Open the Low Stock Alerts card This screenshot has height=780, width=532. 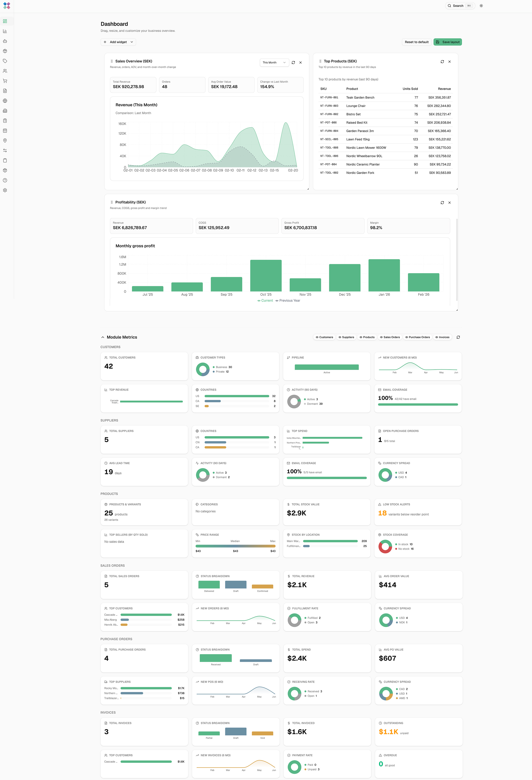coord(418,512)
